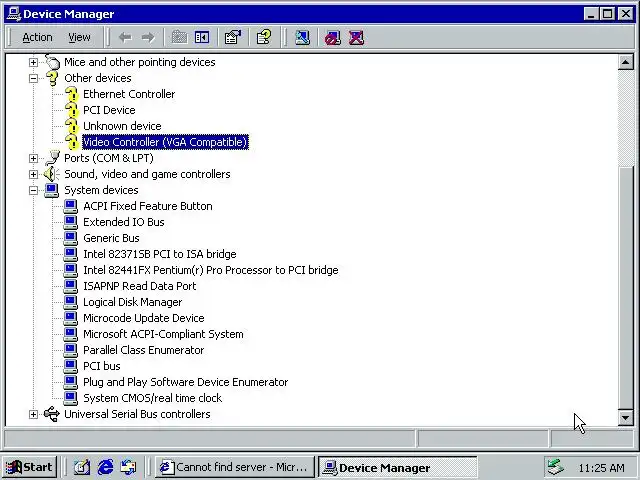The height and width of the screenshot is (480, 640).
Task: Click the Generic Bus computer icon
Action: [x=71, y=238]
